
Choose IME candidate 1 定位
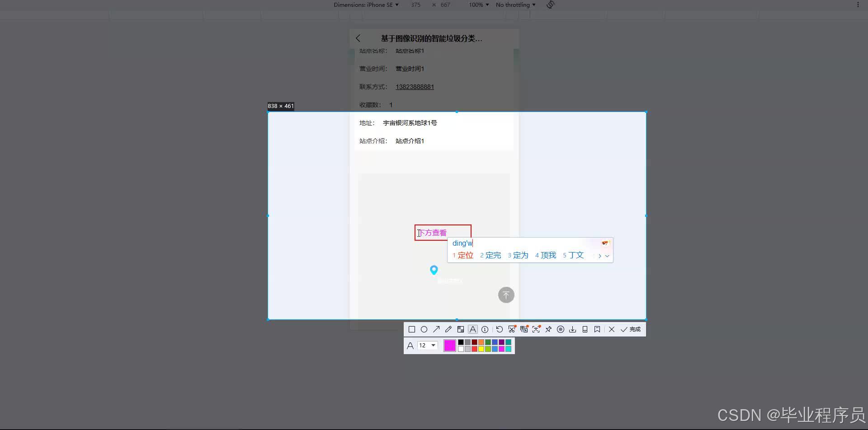coord(463,255)
